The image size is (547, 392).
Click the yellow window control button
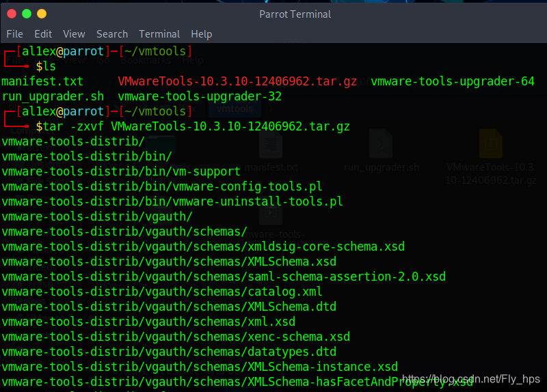click(x=42, y=14)
